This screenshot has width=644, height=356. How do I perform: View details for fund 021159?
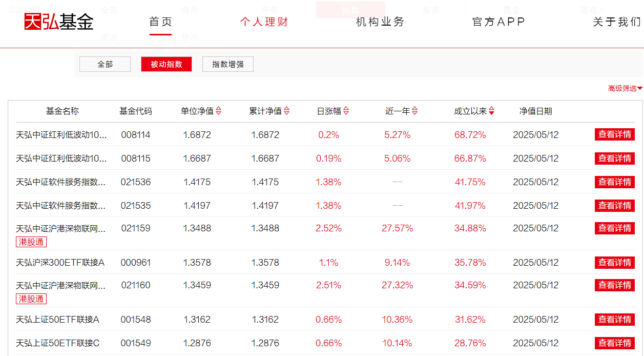(615, 228)
